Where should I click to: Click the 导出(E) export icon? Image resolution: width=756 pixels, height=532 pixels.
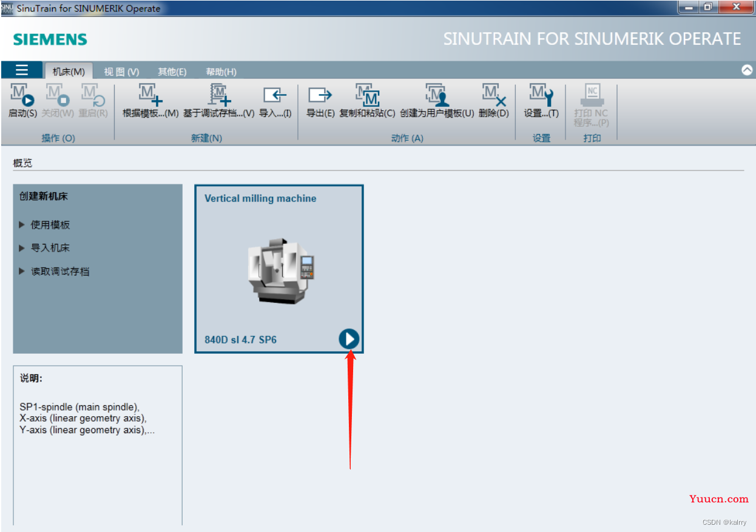click(320, 96)
